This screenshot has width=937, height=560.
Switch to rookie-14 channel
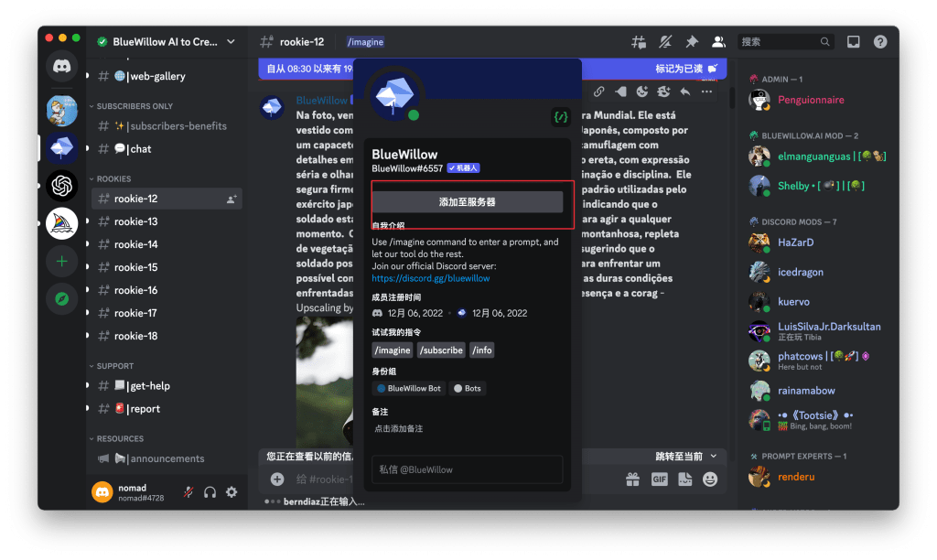pos(167,244)
